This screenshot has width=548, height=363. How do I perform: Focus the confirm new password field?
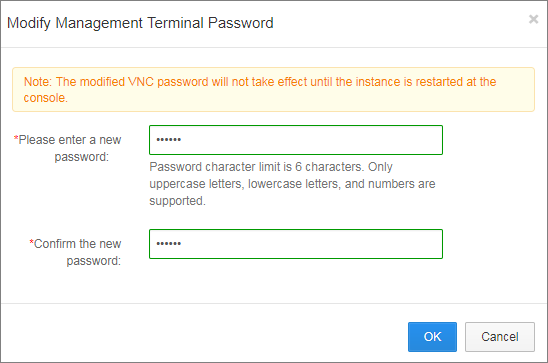click(296, 244)
